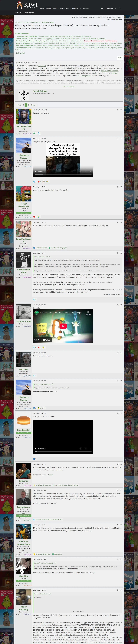Click share icon on post #29
The height and width of the screenshot is (644, 138).
tap(117, 413)
